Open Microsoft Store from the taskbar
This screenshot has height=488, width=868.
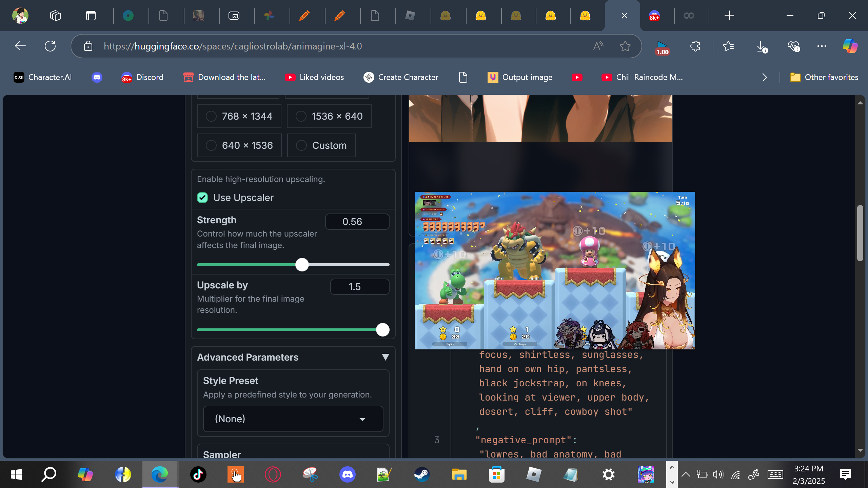(496, 474)
